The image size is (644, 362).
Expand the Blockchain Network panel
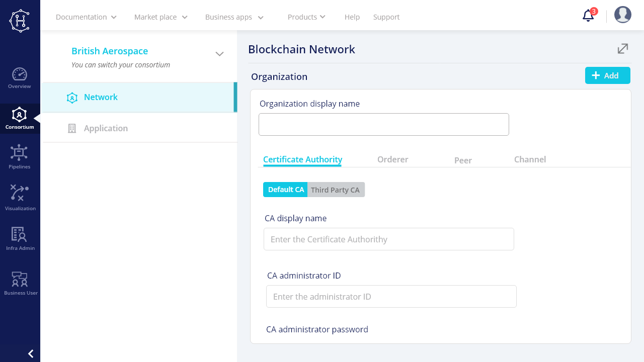click(x=622, y=49)
